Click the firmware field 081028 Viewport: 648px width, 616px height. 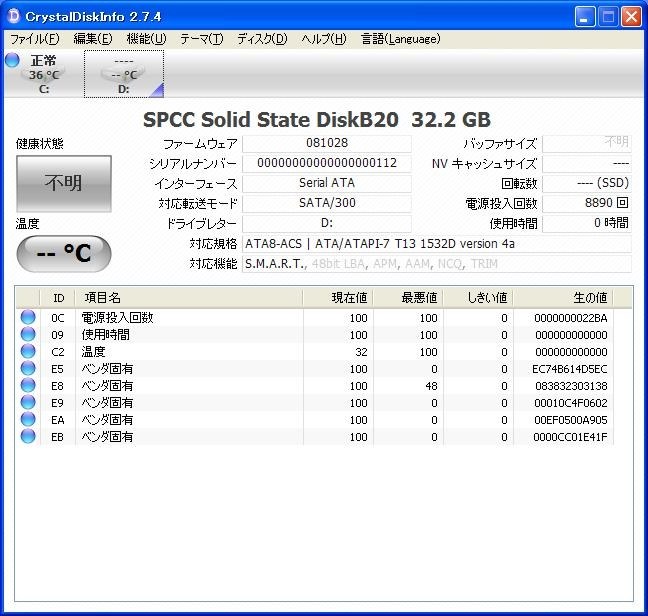point(326,143)
